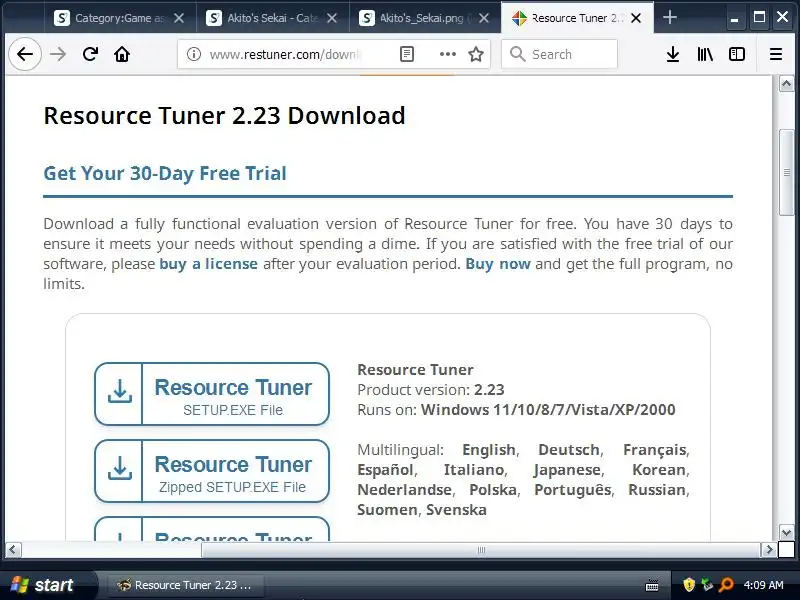Click the safely remove hardware tray icon
The width and height of the screenshot is (800, 600).
click(707, 585)
